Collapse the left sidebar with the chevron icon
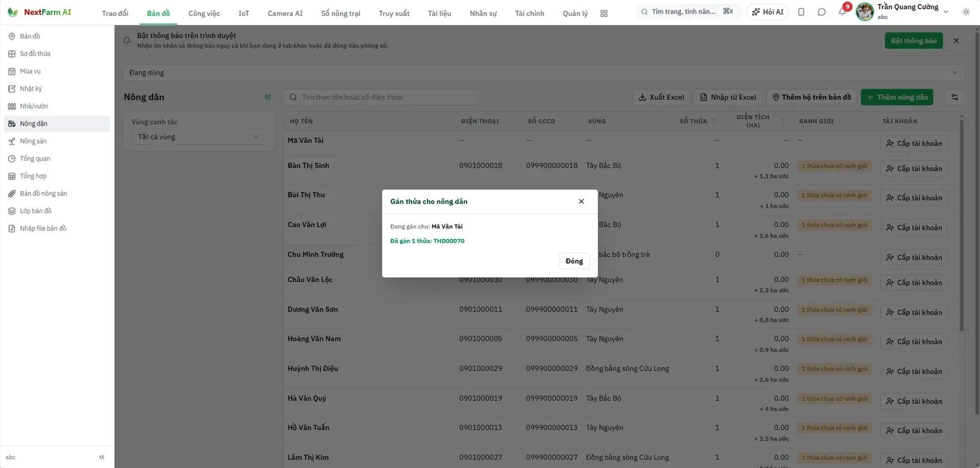The image size is (980, 468). (x=102, y=457)
